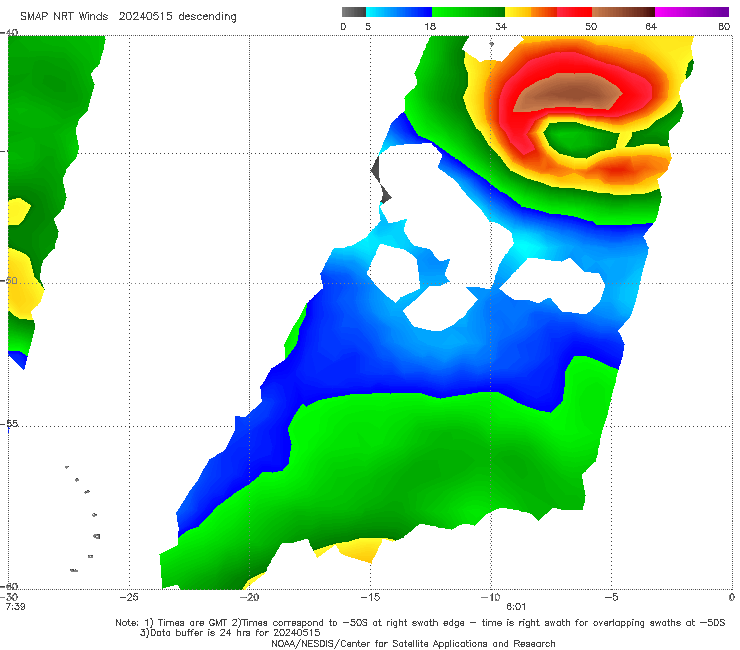The image size is (740, 650).
Task: Click the longitude label '-15'
Action: click(x=370, y=597)
